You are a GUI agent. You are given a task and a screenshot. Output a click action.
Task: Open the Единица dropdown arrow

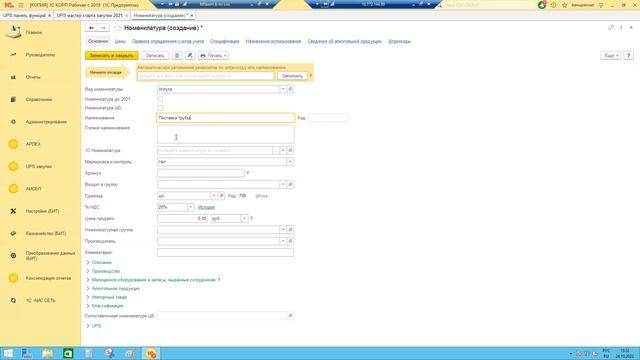point(213,196)
